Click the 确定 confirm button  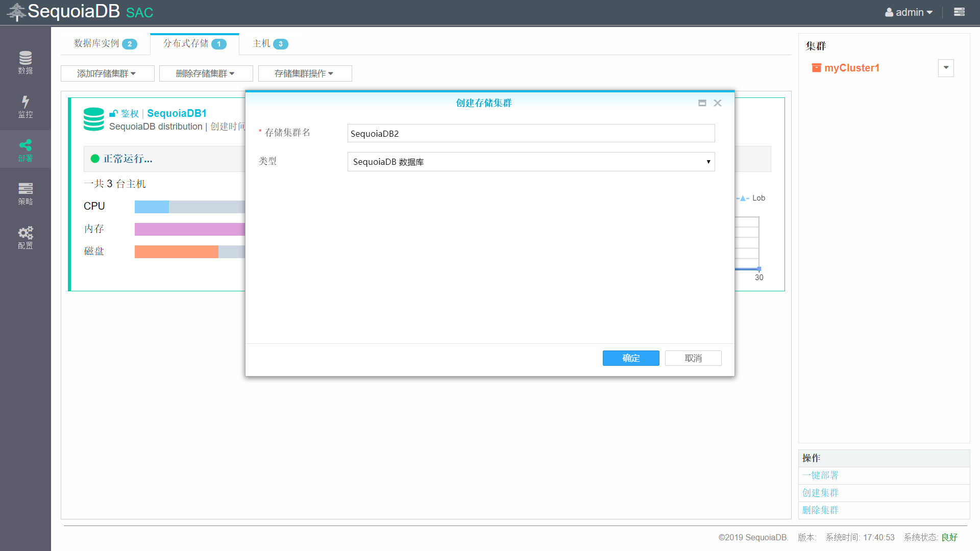pyautogui.click(x=630, y=358)
